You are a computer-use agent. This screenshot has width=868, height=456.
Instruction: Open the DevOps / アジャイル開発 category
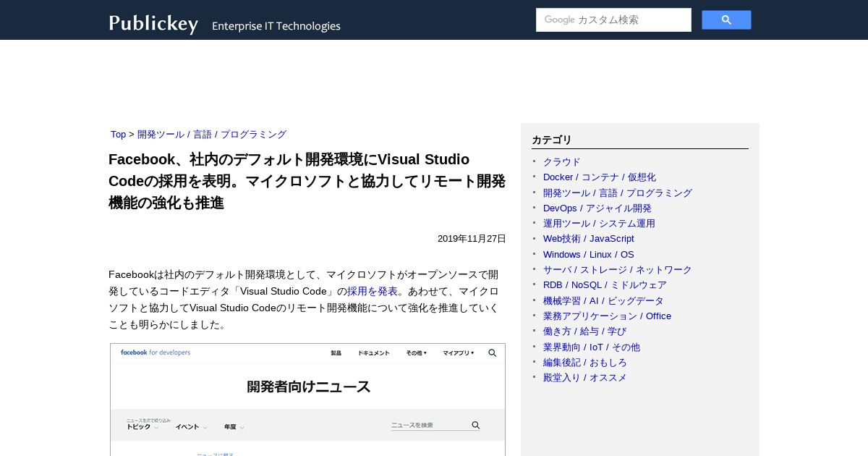coord(597,208)
